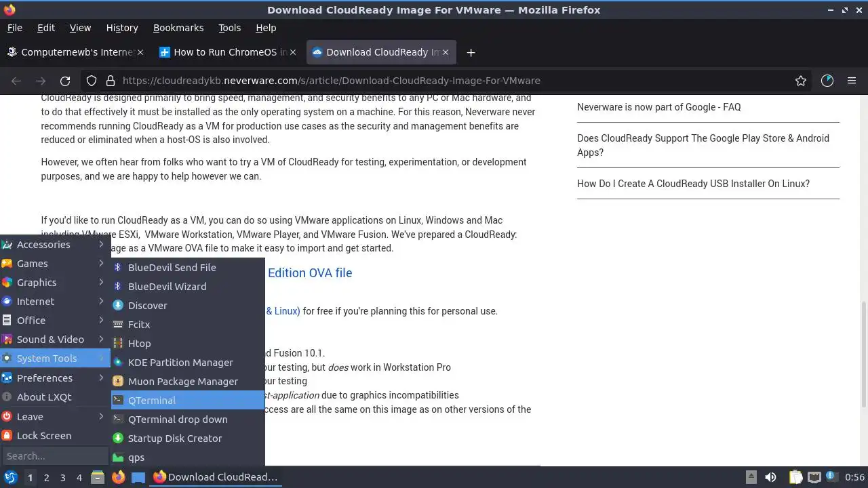Click Lock Screen in the menu

click(55, 435)
